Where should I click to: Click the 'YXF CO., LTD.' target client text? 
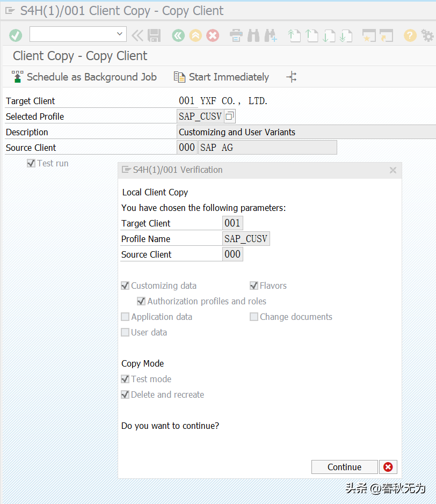tap(234, 101)
